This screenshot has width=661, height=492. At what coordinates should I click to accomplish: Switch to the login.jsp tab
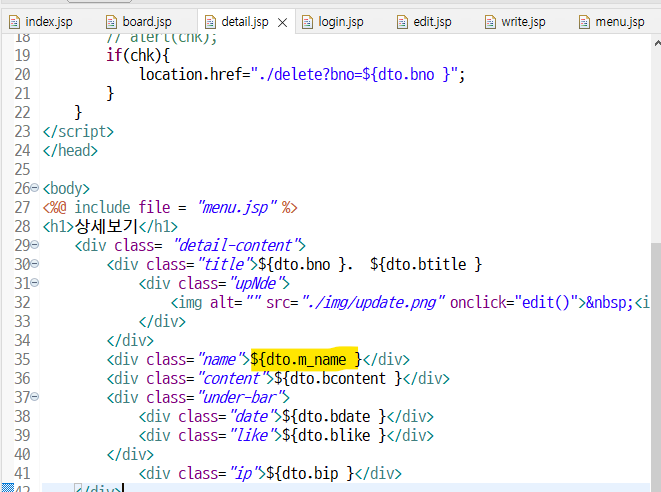click(x=333, y=22)
